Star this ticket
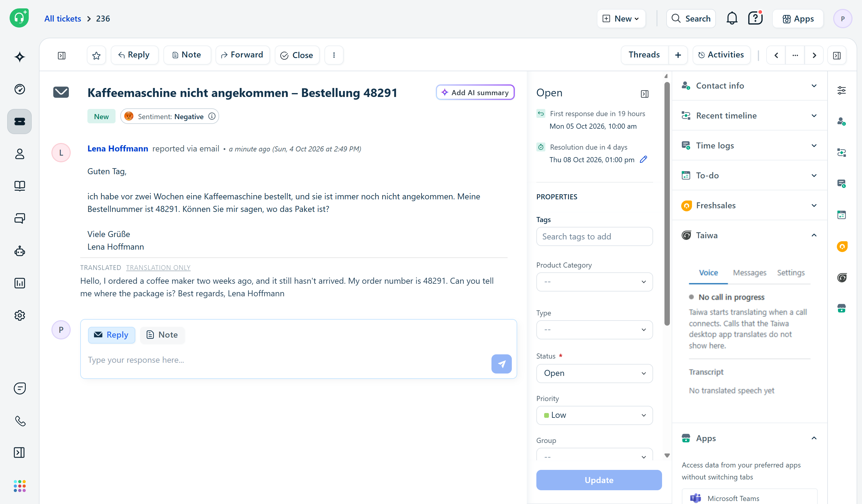 click(96, 55)
